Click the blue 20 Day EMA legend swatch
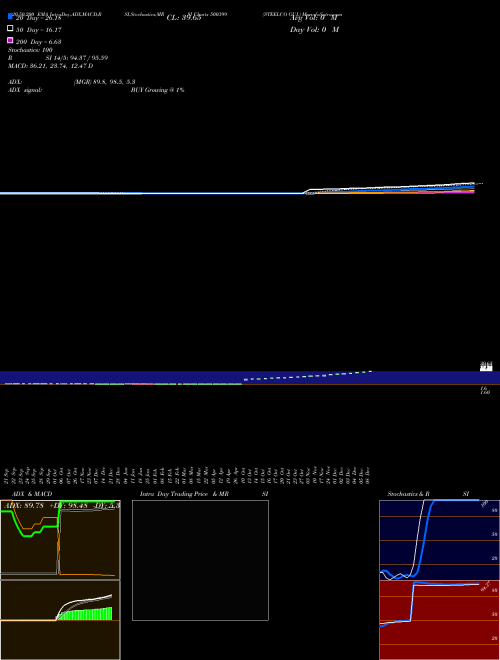 click(x=10, y=16)
